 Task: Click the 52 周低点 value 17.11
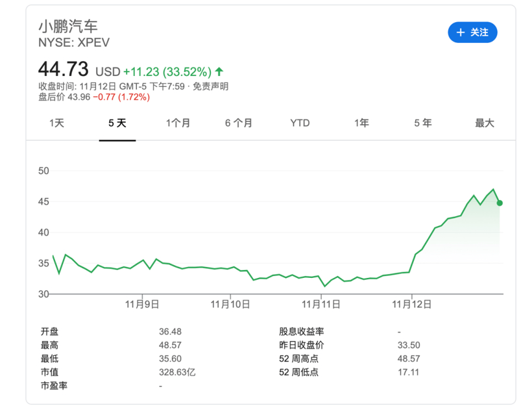pyautogui.click(x=409, y=372)
